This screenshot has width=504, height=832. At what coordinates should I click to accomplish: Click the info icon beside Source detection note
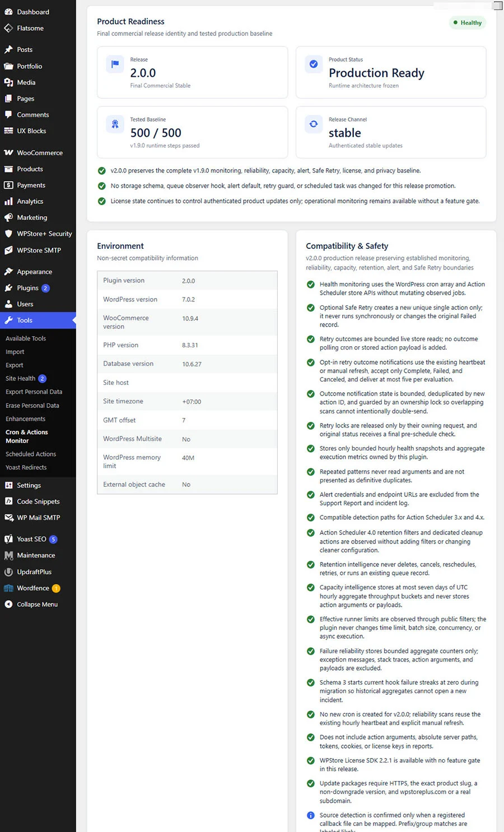(311, 815)
